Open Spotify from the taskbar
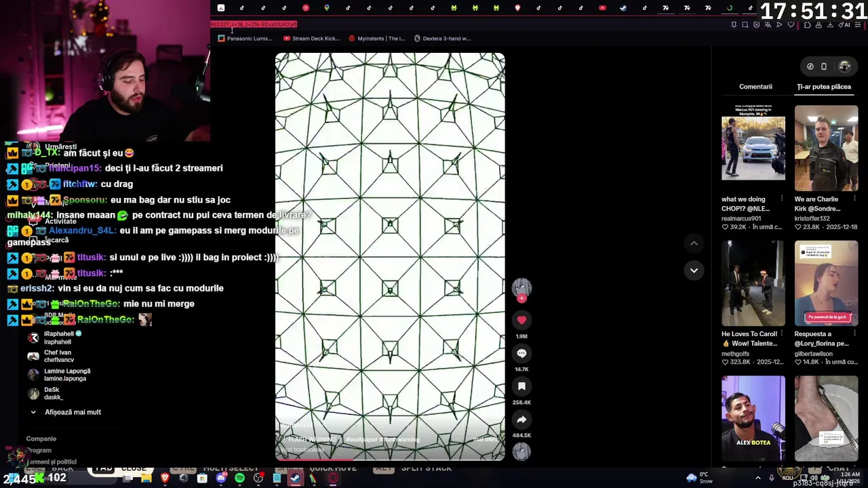 pos(239,478)
